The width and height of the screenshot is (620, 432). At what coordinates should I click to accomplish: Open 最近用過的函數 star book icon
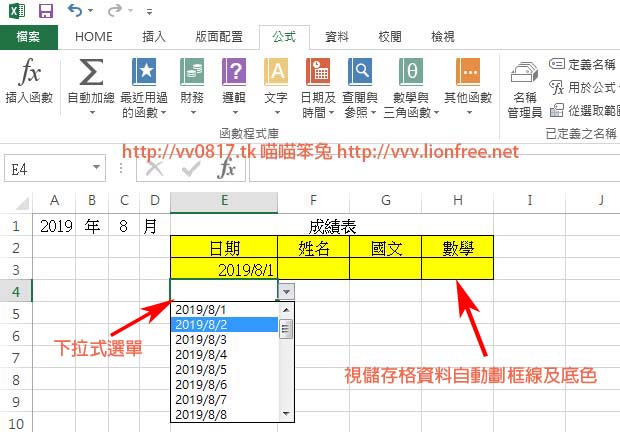[144, 72]
